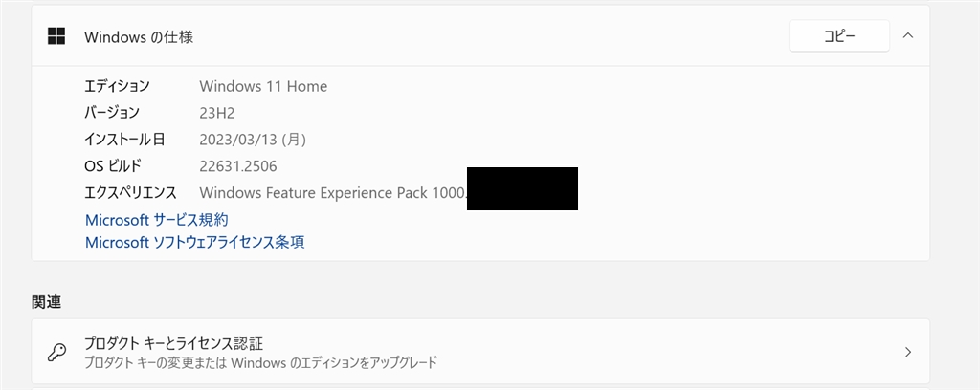980x390 pixels.
Task: Click the Windows Feature Experience Pack text
Action: pyautogui.click(x=331, y=193)
